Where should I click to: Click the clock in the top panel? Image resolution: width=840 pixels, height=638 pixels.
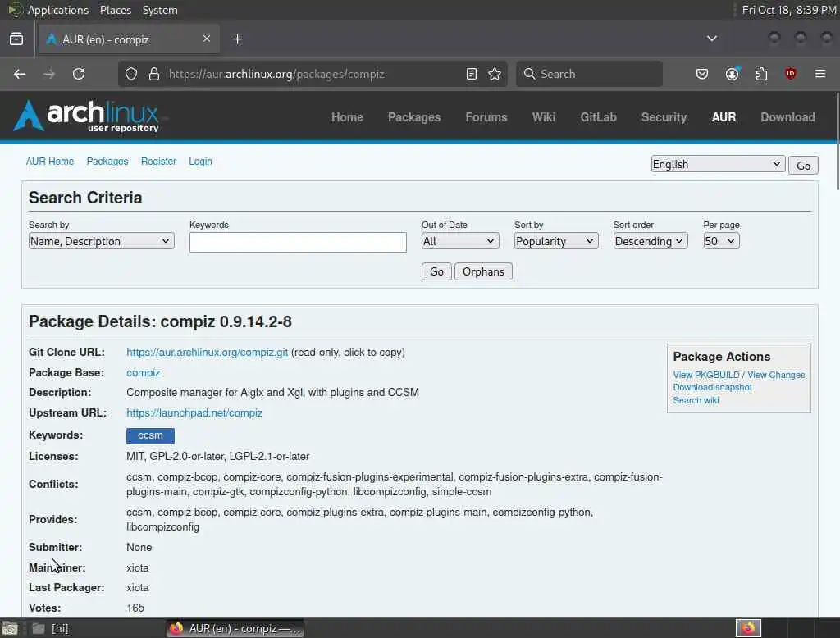click(788, 10)
